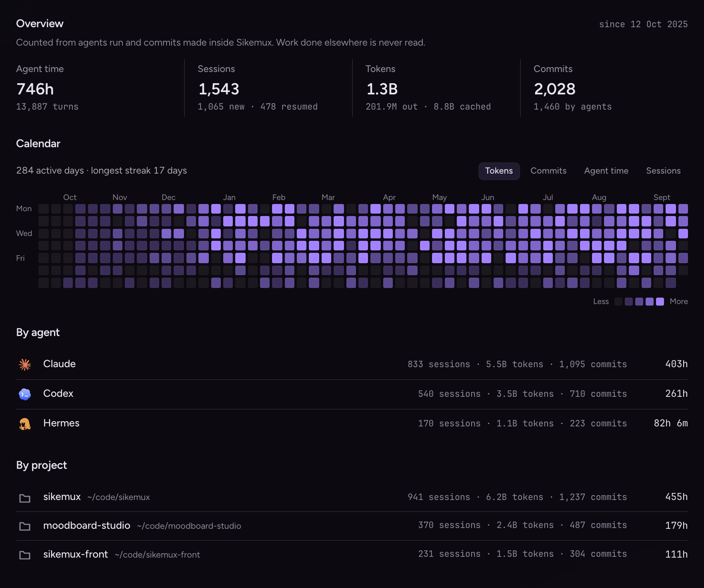The width and height of the screenshot is (704, 588).
Task: Open the Hermes agent row name
Action: point(61,423)
